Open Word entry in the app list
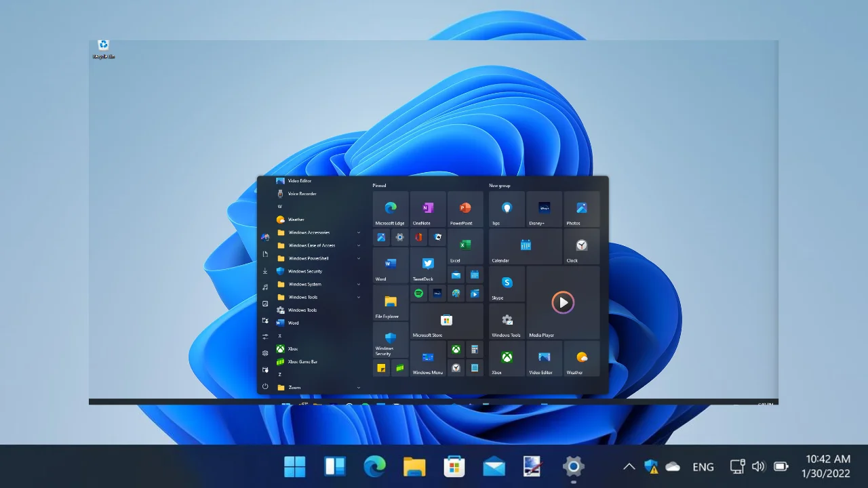Screen dimensions: 868x488 click(319, 323)
